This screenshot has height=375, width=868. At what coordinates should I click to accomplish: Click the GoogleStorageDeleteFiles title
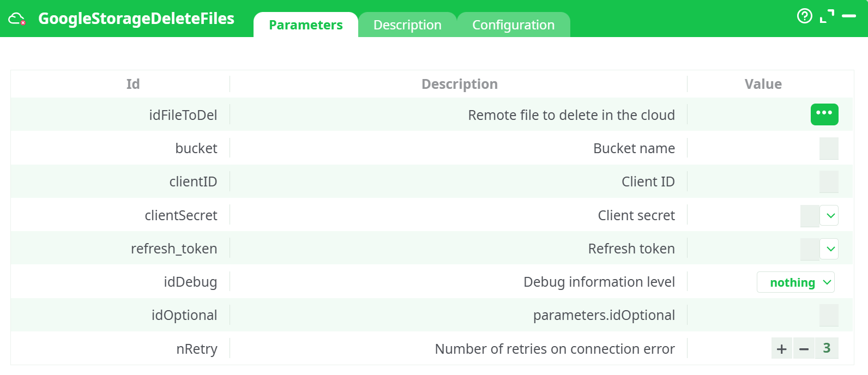[x=136, y=19]
